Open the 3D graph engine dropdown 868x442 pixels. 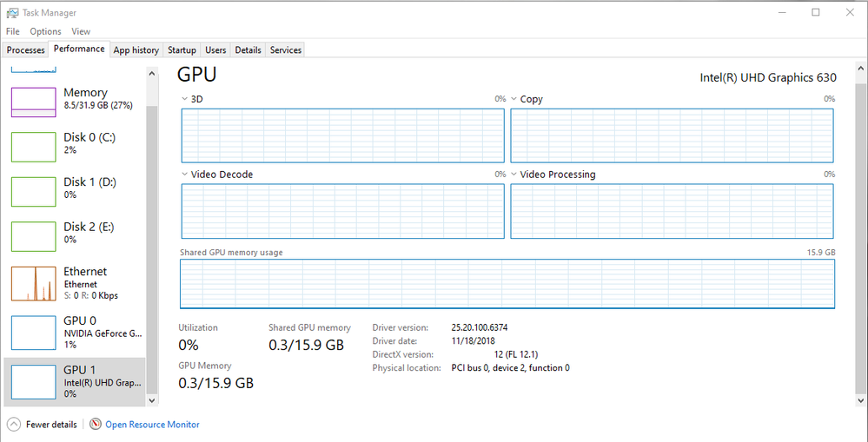pos(185,99)
